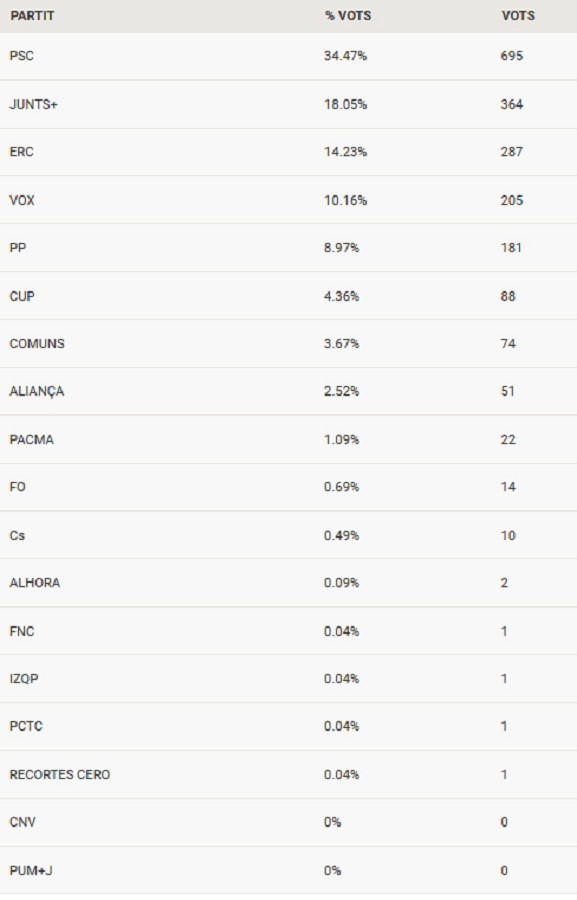Click the 34.47% vote percentage

(x=345, y=56)
